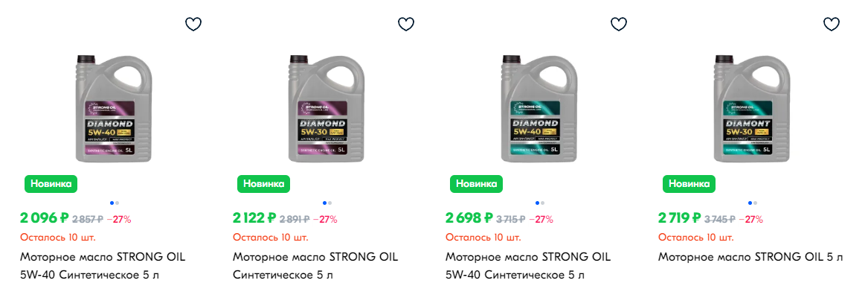Add the 2 096 ₽ oil to favorites
This screenshot has width=868, height=289.
tap(193, 24)
